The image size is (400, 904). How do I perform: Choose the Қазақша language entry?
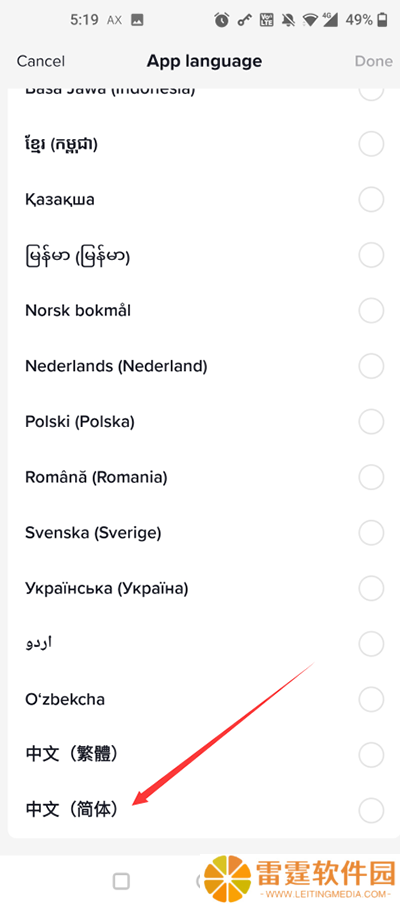click(x=200, y=200)
